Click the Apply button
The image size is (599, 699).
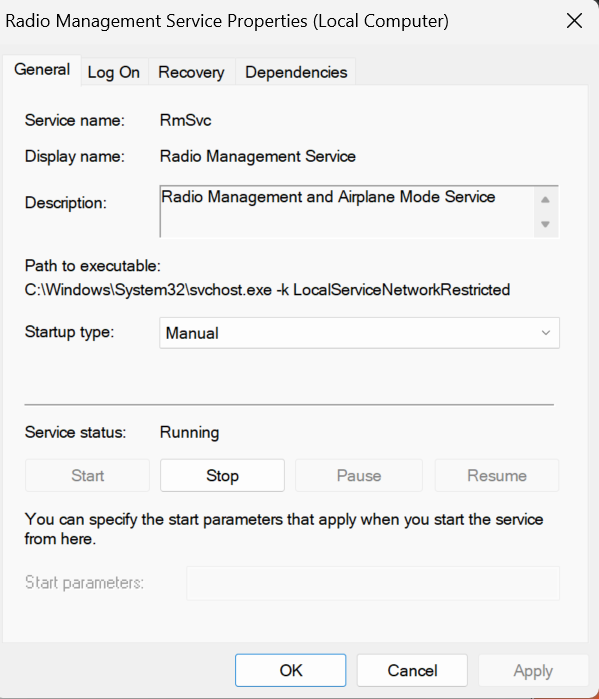(x=533, y=670)
